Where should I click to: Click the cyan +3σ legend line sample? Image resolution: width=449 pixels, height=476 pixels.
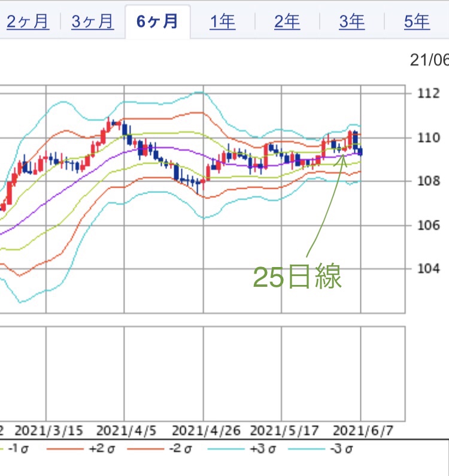(x=226, y=449)
